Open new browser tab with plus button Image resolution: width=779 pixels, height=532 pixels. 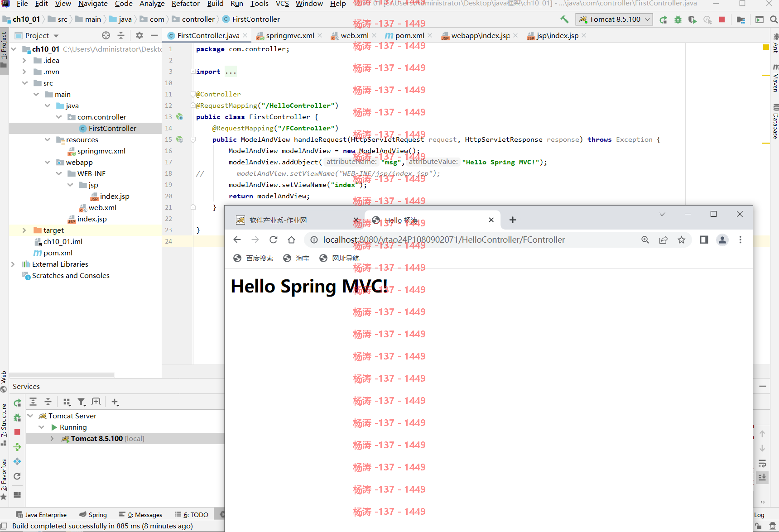tap(513, 220)
